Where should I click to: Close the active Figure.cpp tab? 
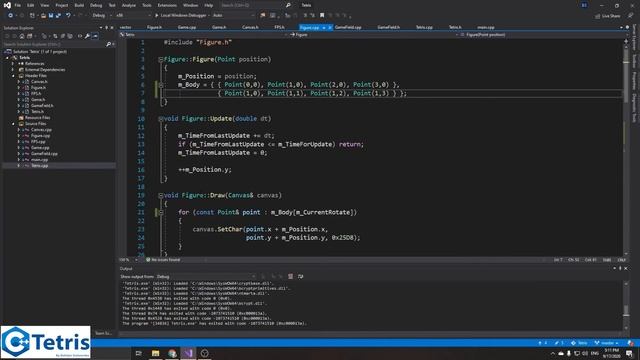click(330, 28)
